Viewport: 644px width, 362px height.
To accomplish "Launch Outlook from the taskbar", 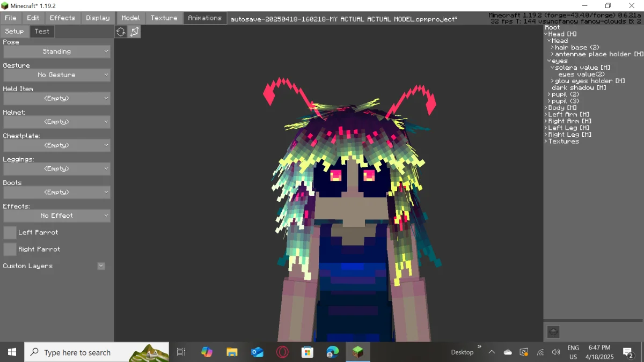I will click(257, 352).
